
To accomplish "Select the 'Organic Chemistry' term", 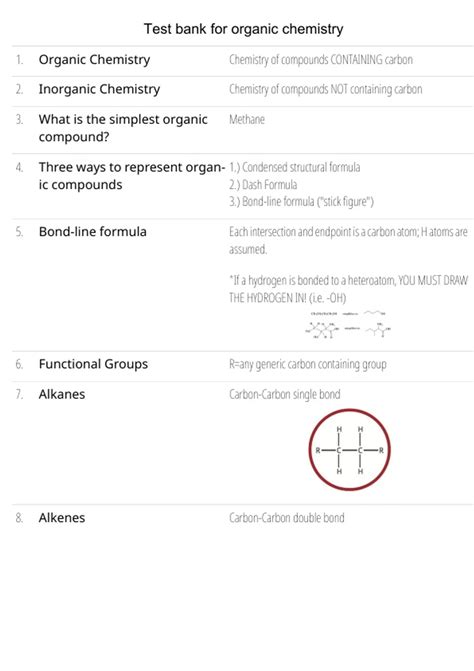I will (94, 59).
